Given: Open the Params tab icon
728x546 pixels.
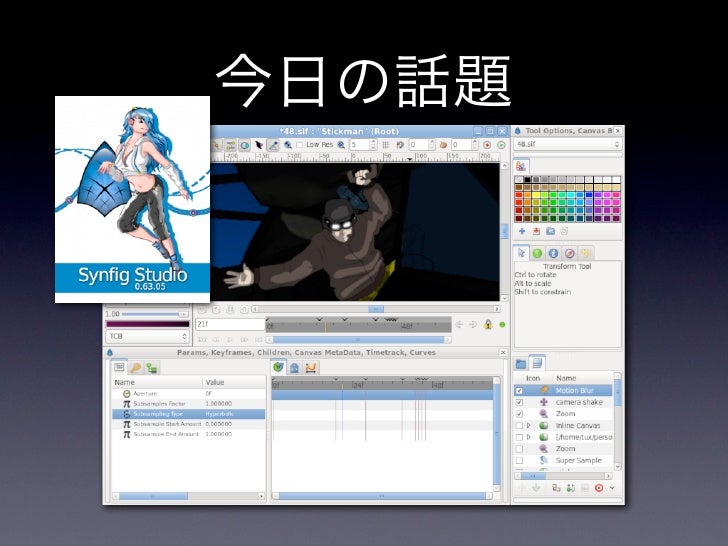Looking at the screenshot, I should (x=119, y=367).
